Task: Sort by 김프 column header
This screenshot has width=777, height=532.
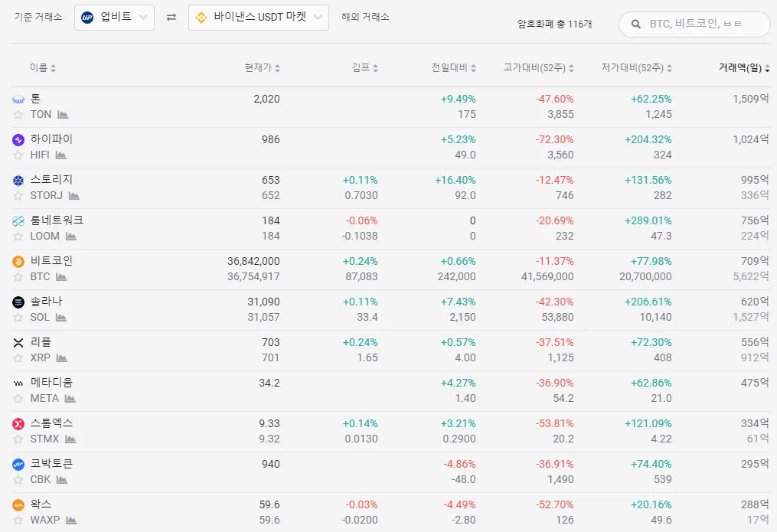Action: coord(364,67)
